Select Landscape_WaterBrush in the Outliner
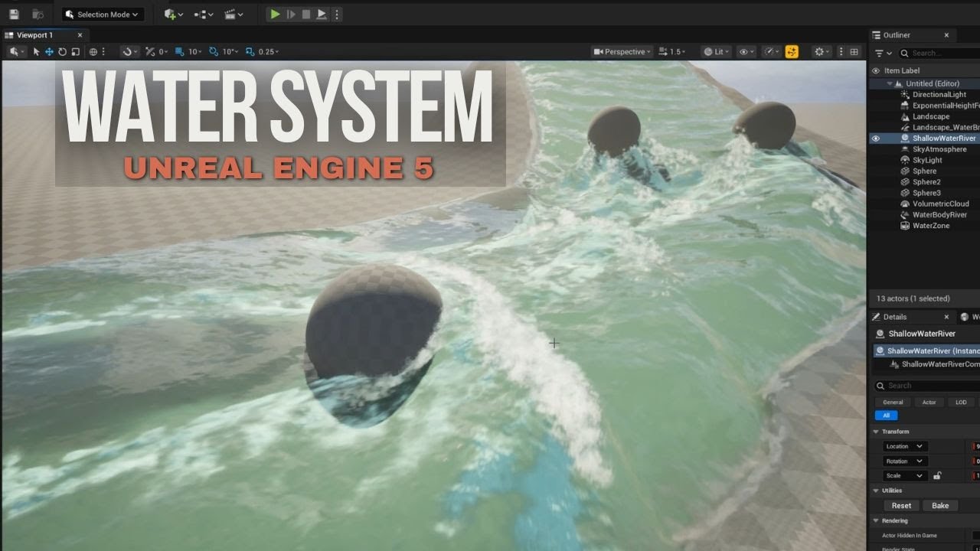The height and width of the screenshot is (551, 980). click(x=946, y=127)
